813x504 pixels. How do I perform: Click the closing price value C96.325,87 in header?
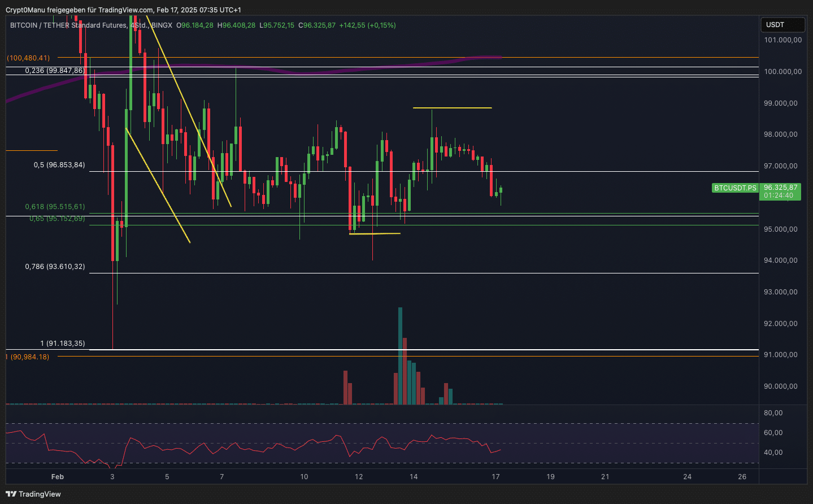pyautogui.click(x=317, y=25)
